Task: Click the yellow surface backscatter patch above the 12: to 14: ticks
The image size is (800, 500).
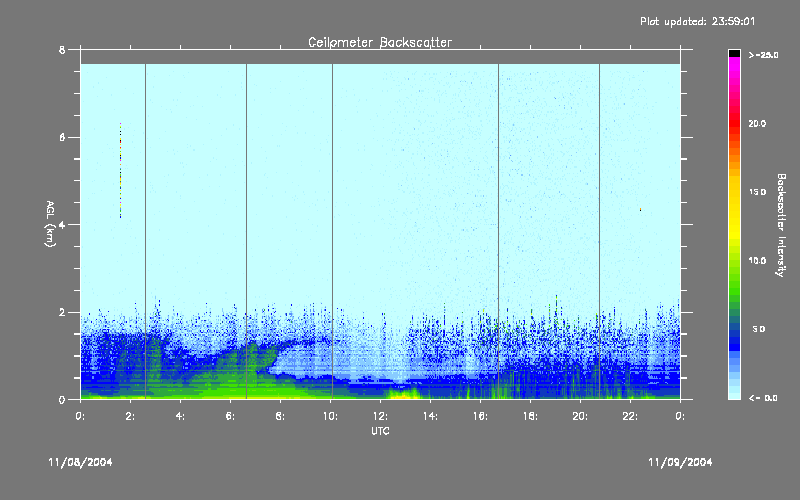Action: click(x=403, y=394)
